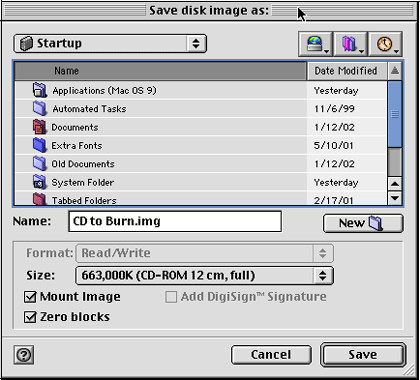Uncheck the Zero blocks checkbox
This screenshot has height=380, width=420.
(30, 317)
